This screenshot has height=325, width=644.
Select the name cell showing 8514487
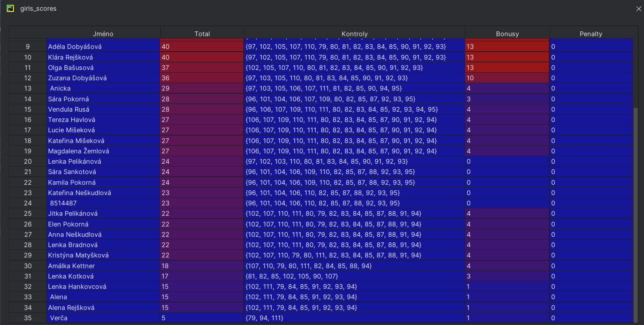(103, 203)
